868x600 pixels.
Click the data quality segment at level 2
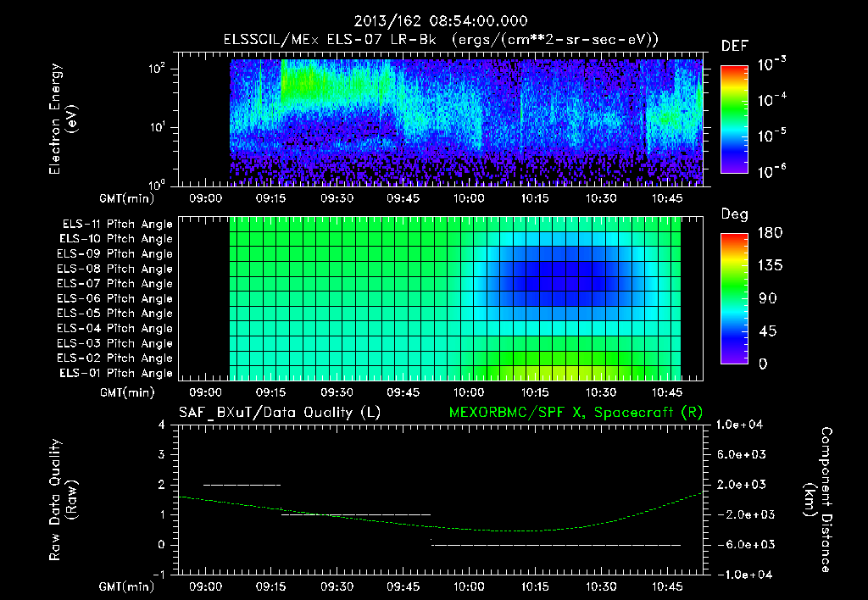coord(242,485)
